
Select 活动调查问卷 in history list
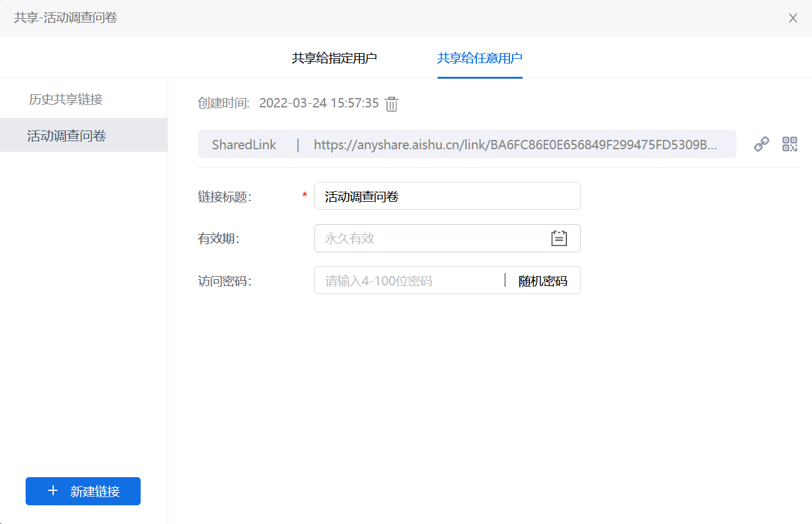point(84,135)
